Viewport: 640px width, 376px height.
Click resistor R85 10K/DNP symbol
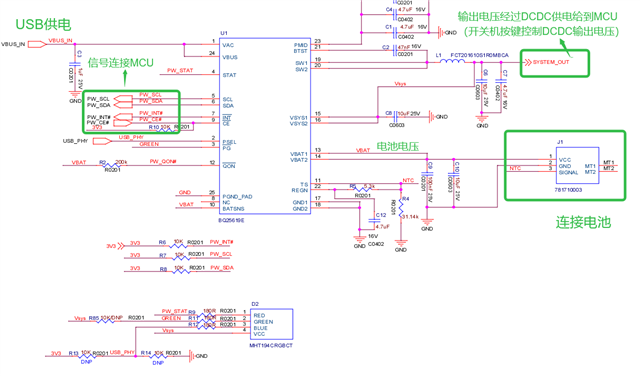pos(106,321)
